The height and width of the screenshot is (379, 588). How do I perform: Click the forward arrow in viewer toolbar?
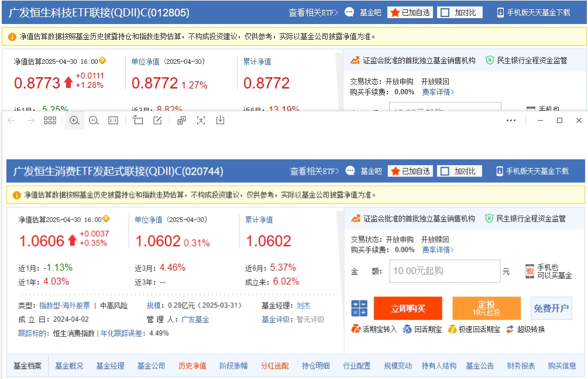pos(31,121)
